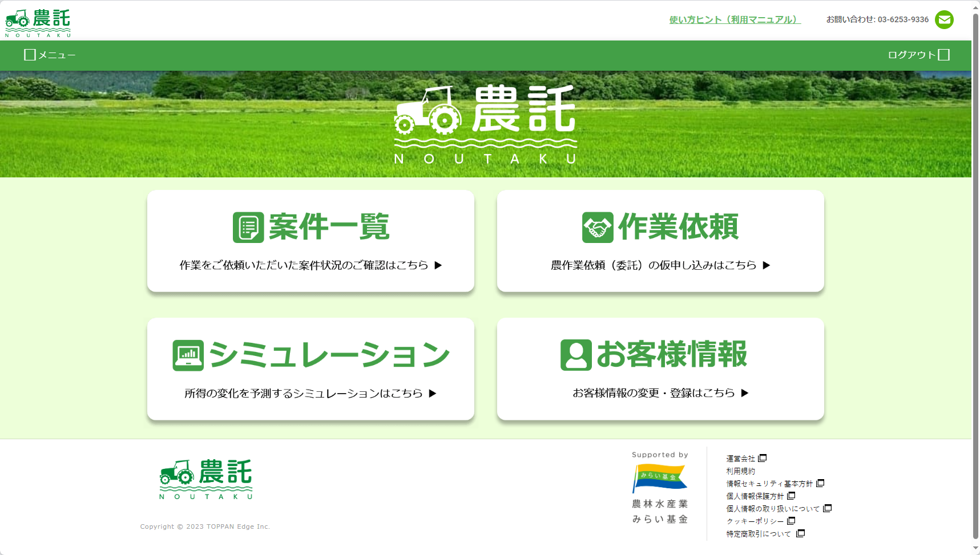Select the 利用規約 footer item
The height and width of the screenshot is (555, 980).
pyautogui.click(x=740, y=471)
